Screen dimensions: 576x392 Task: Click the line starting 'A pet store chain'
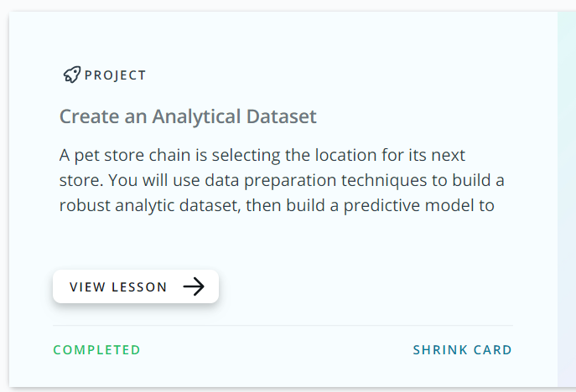tap(262, 156)
